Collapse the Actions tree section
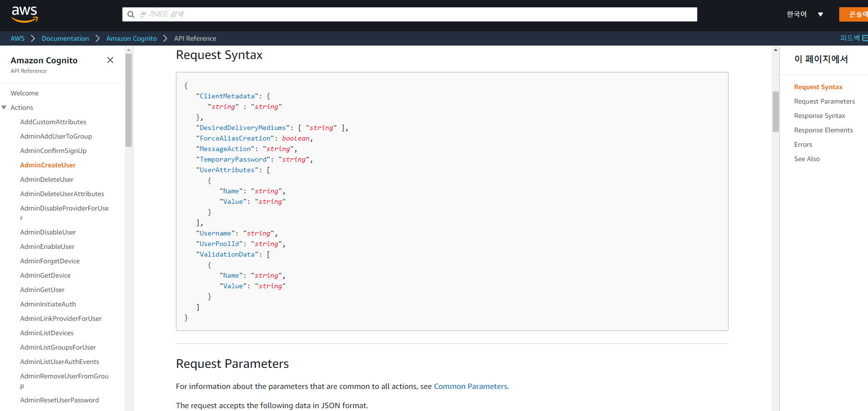 point(4,107)
